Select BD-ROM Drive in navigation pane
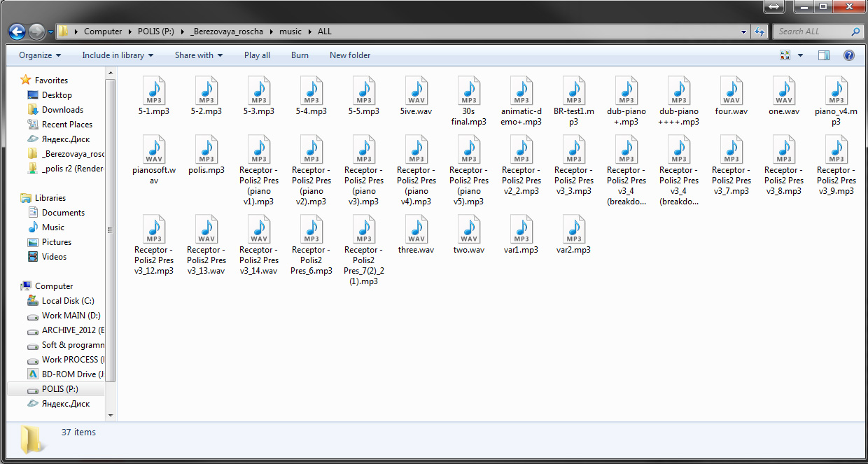The width and height of the screenshot is (868, 464). (73, 374)
